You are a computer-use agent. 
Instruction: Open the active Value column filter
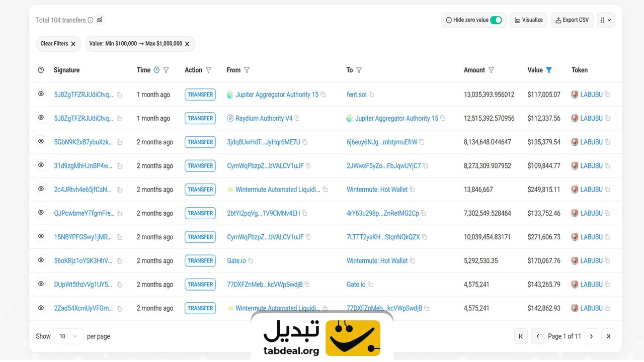point(549,70)
